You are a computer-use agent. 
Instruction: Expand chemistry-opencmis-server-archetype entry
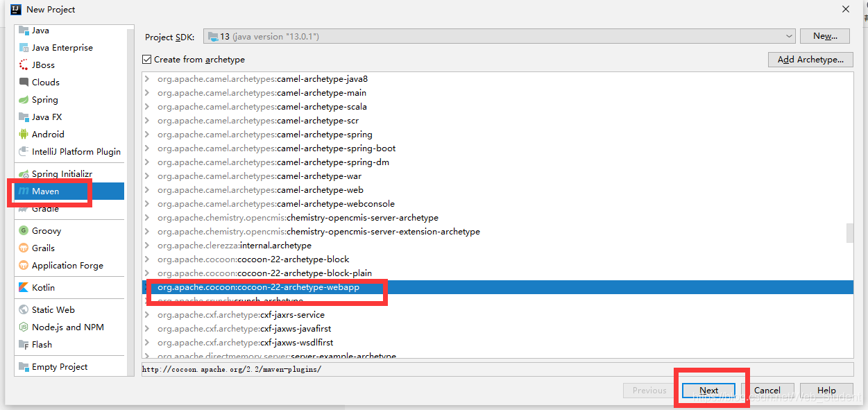147,218
